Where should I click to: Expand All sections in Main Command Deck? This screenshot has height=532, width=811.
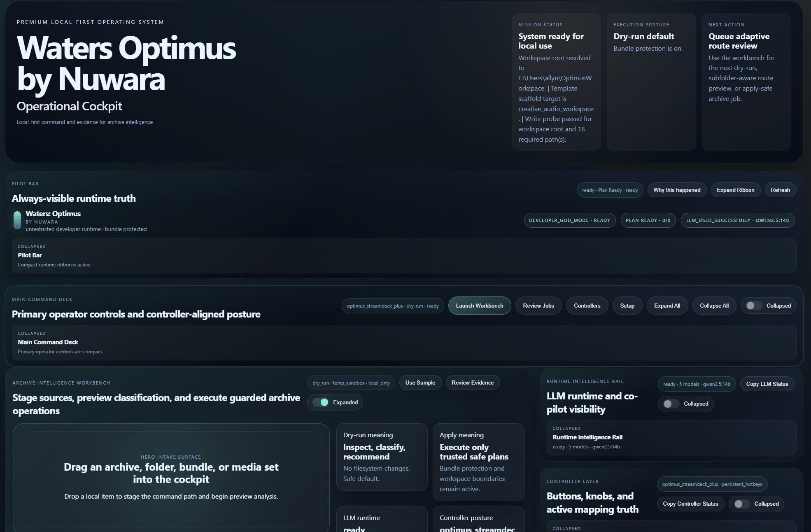coord(667,306)
